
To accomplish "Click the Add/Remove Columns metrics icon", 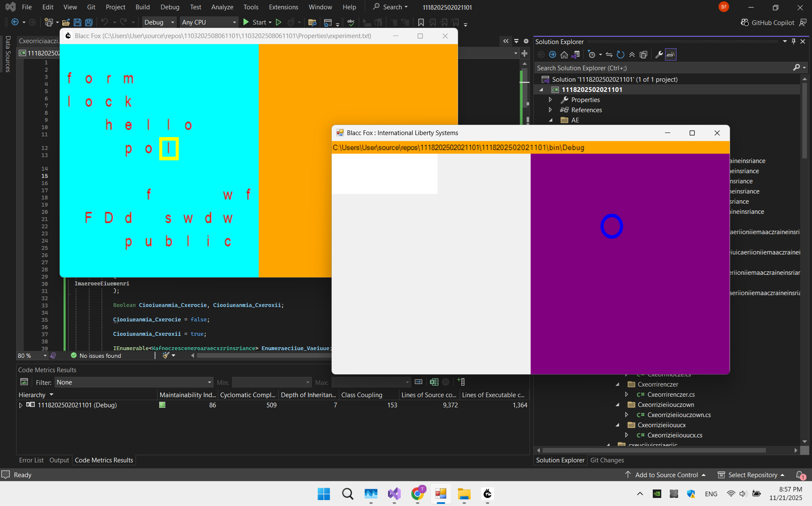I will 461,382.
